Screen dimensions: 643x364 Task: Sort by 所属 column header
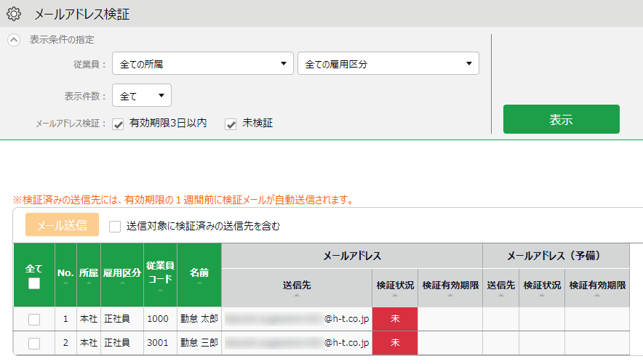[89, 276]
